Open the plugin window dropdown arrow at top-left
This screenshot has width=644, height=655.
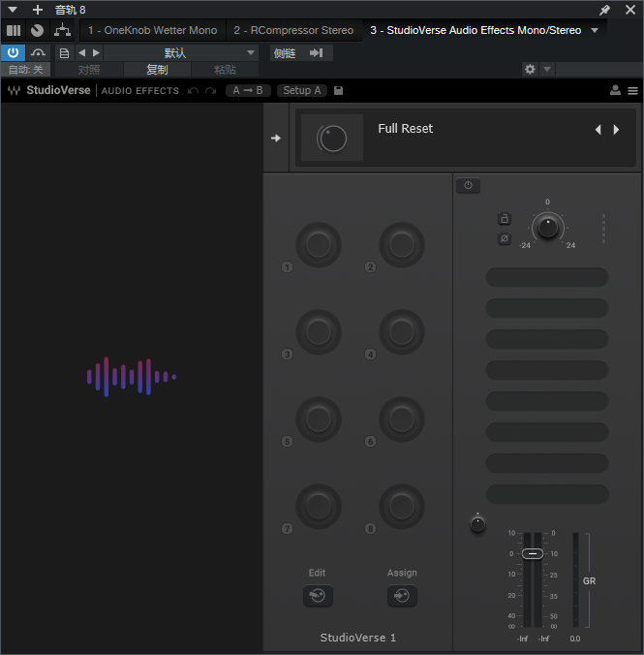click(13, 9)
